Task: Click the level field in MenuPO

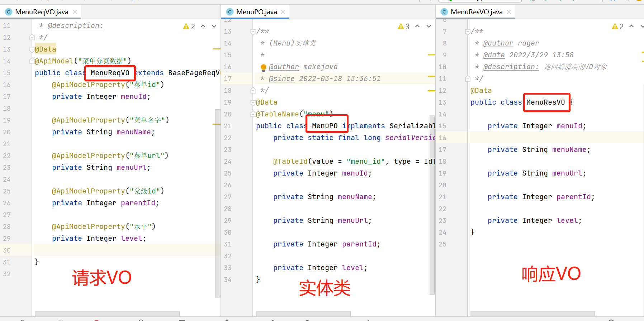Action: (x=353, y=268)
